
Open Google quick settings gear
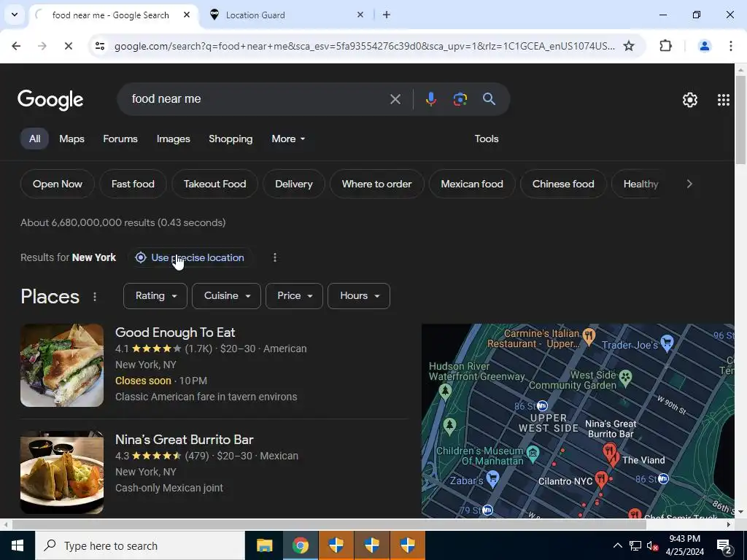click(690, 99)
